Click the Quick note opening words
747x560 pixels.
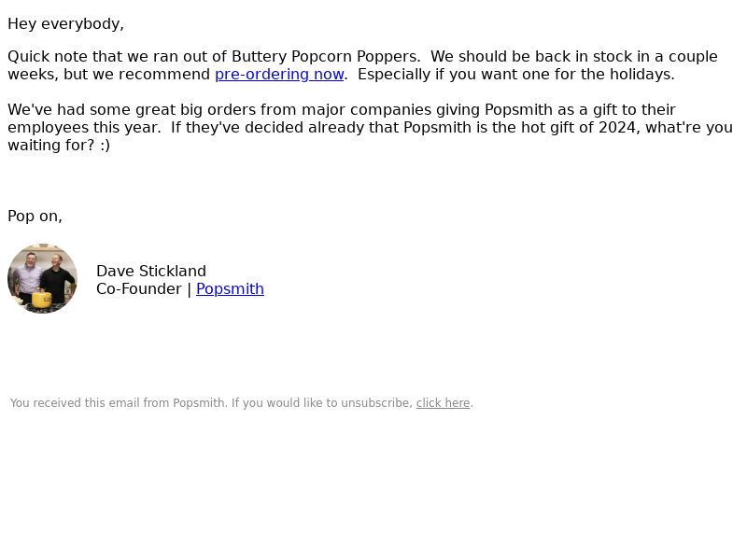click(48, 57)
